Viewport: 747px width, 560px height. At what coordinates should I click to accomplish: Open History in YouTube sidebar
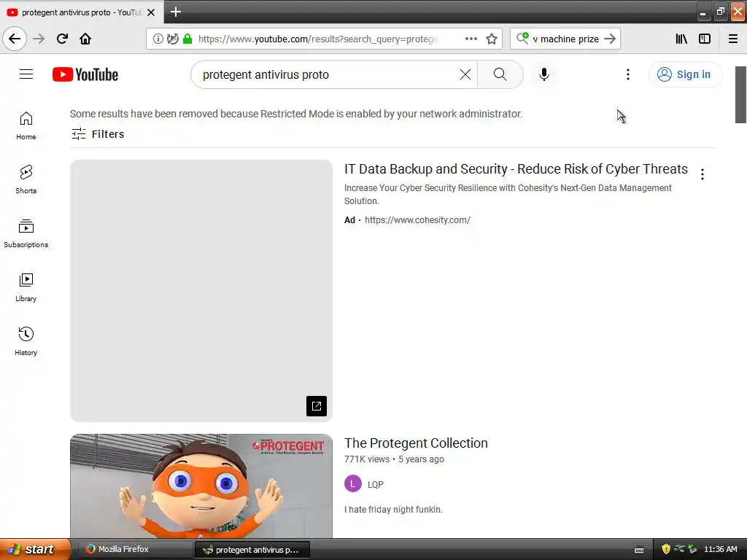click(x=26, y=341)
